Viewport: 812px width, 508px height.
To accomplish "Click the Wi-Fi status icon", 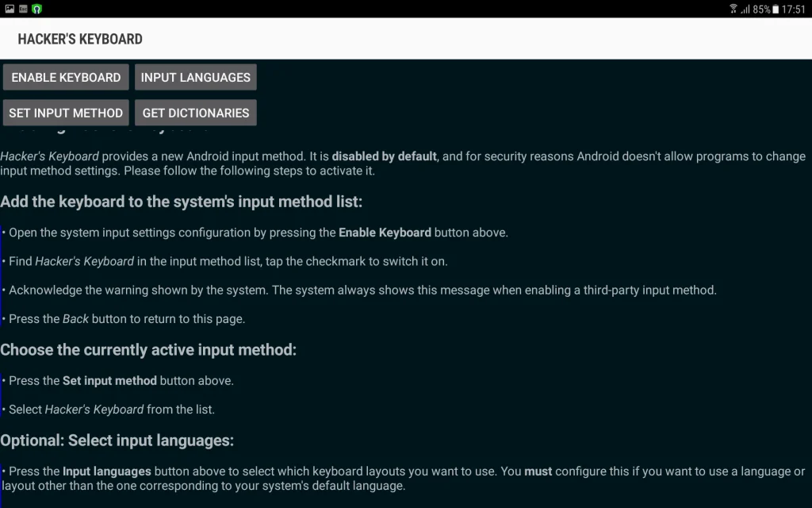I will click(x=733, y=9).
